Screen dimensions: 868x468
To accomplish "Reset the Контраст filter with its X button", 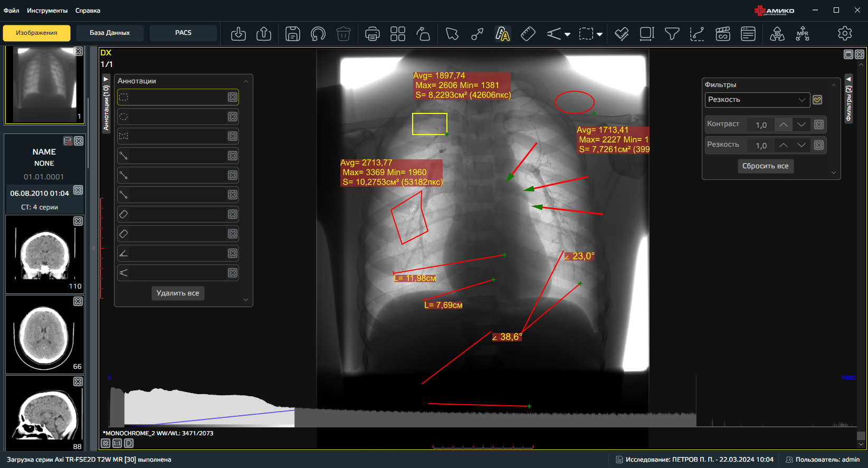I will pos(819,125).
